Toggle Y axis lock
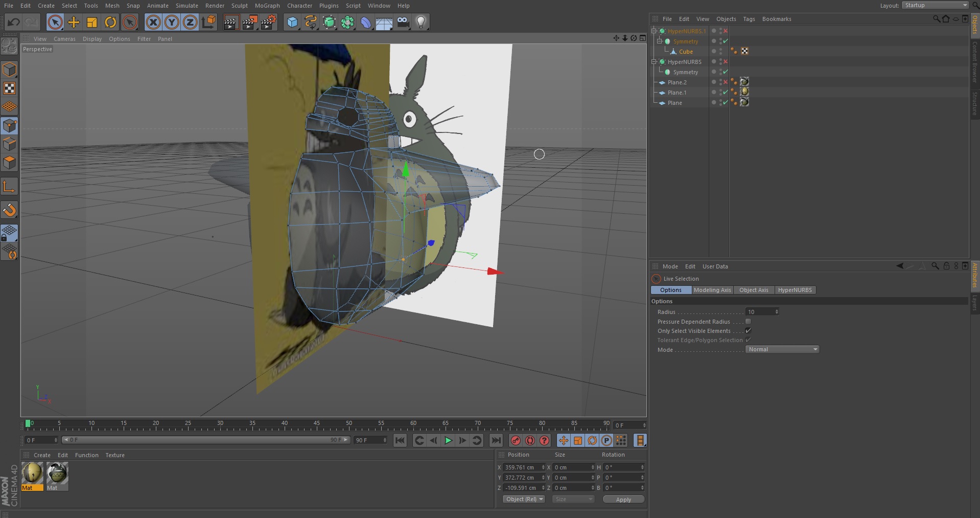The image size is (980, 518). pos(172,22)
